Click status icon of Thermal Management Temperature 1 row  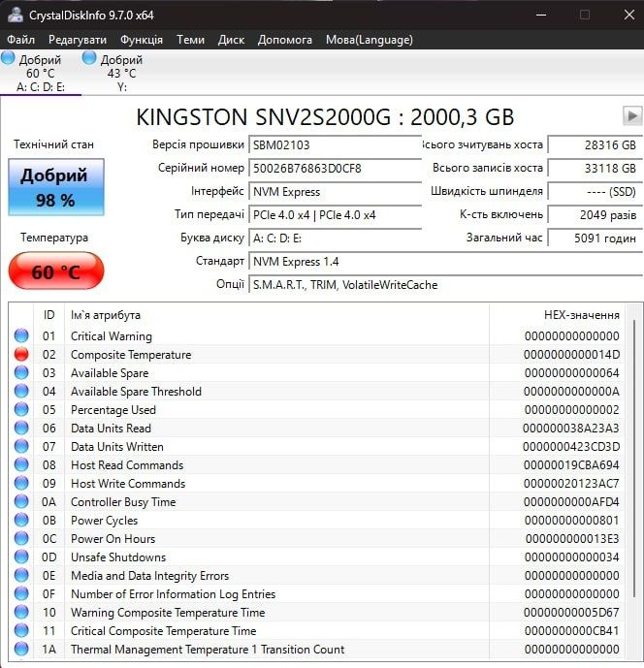[x=21, y=649]
